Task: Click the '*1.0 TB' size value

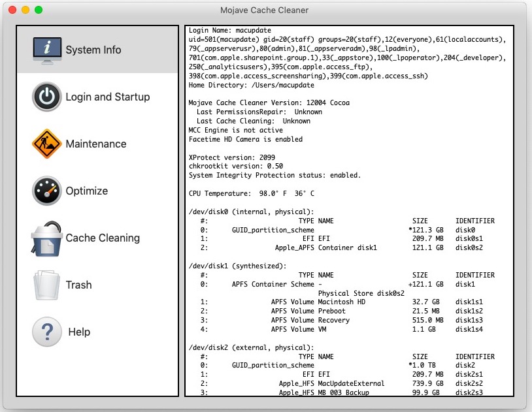Action: (x=422, y=365)
